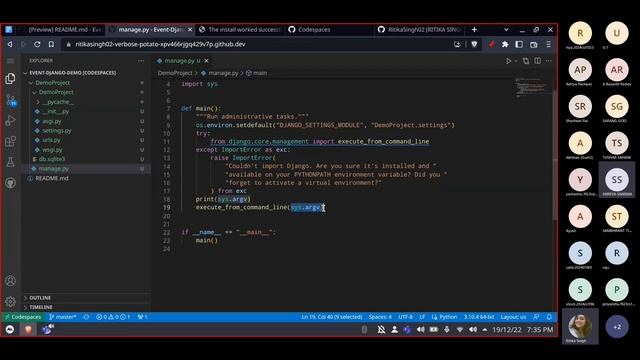The image size is (640, 360).
Task: Collapse the EVENT-DJANGO-DEMO workspace section
Action: coord(73,73)
